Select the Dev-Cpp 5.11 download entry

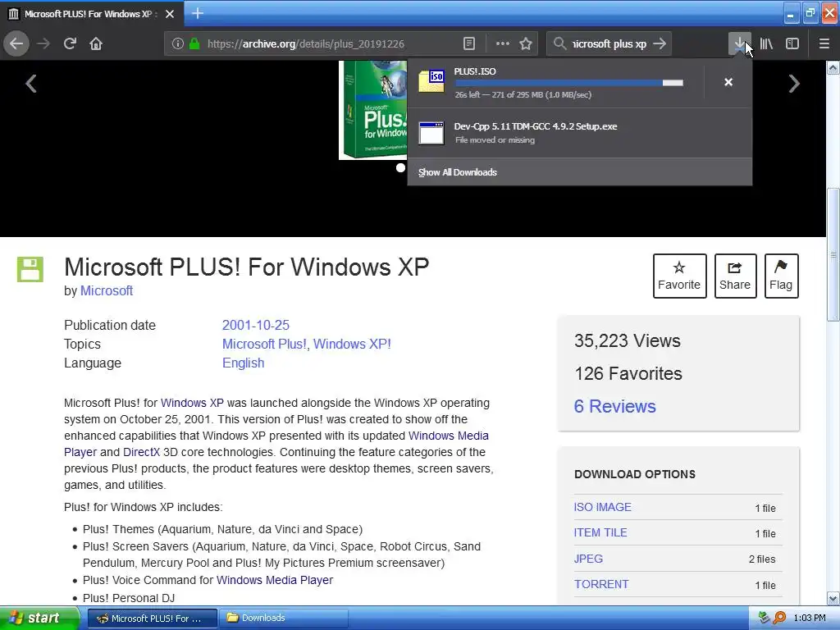579,133
